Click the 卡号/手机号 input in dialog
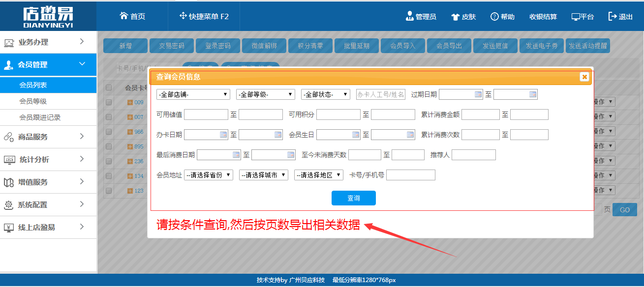Screen dimensions: 644x287 [x=411, y=175]
